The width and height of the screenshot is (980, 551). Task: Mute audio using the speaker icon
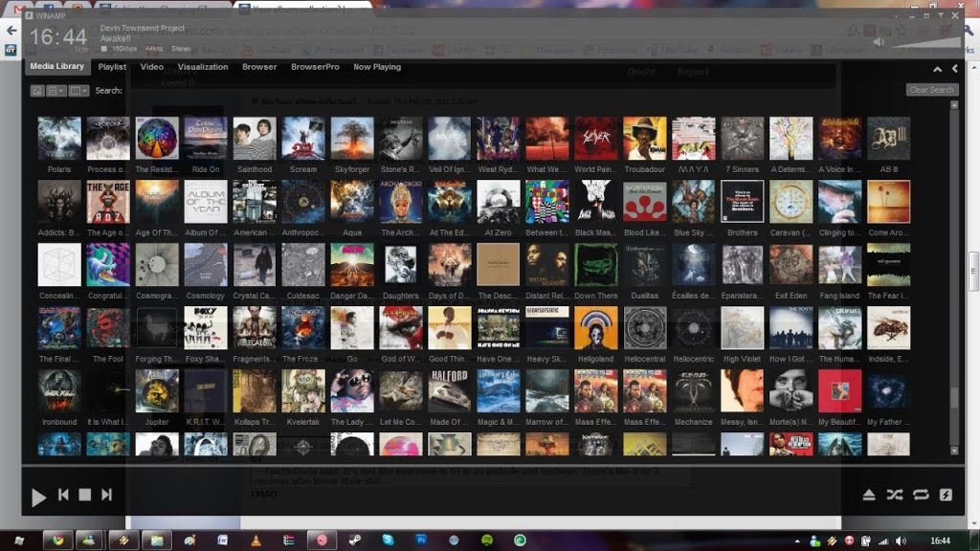pyautogui.click(x=880, y=42)
